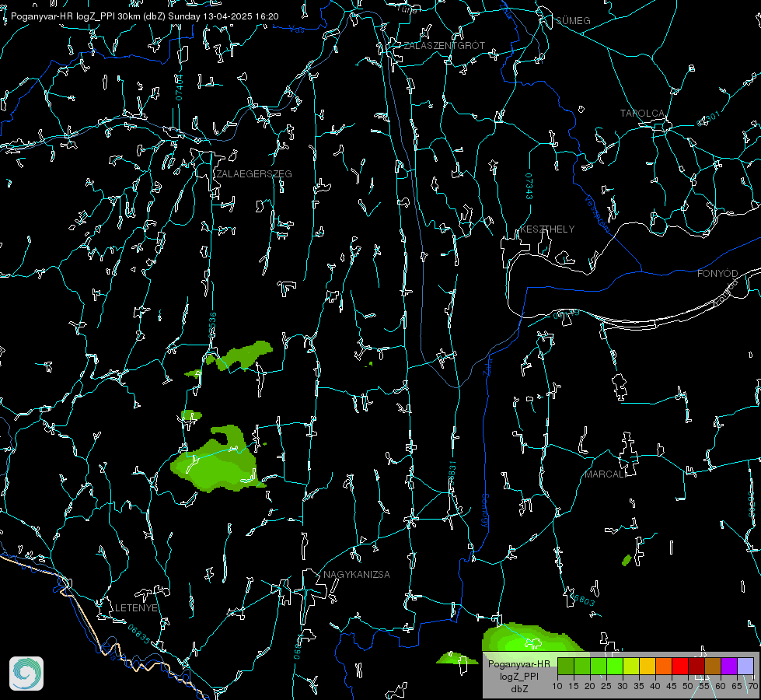The image size is (761, 700).
Task: Click the ZALASZENTGRÓT city label
Action: coord(444,46)
